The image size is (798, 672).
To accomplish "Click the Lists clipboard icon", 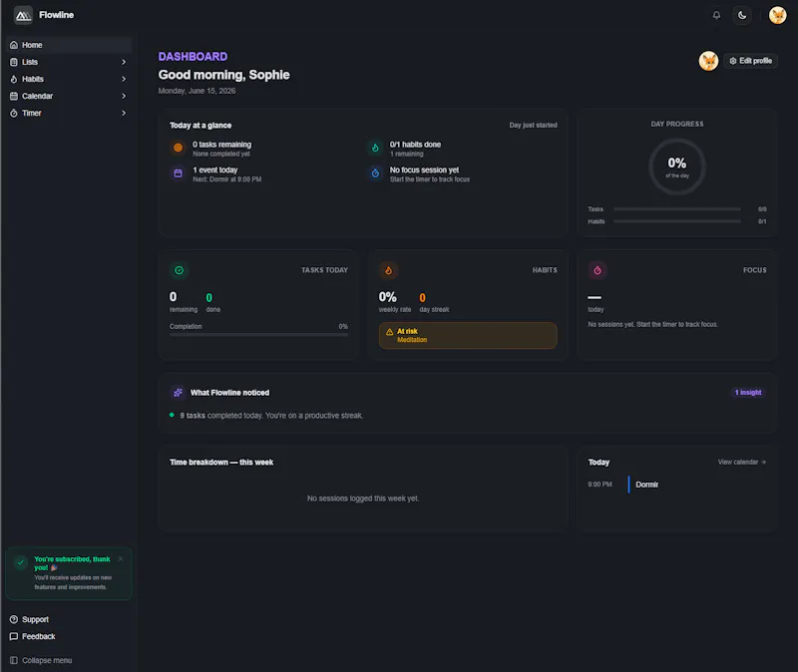I will coord(14,62).
